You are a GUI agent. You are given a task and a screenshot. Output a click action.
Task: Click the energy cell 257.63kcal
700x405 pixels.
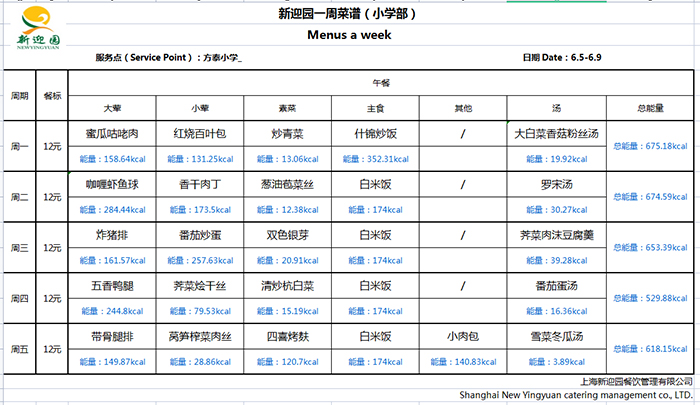[x=200, y=260]
